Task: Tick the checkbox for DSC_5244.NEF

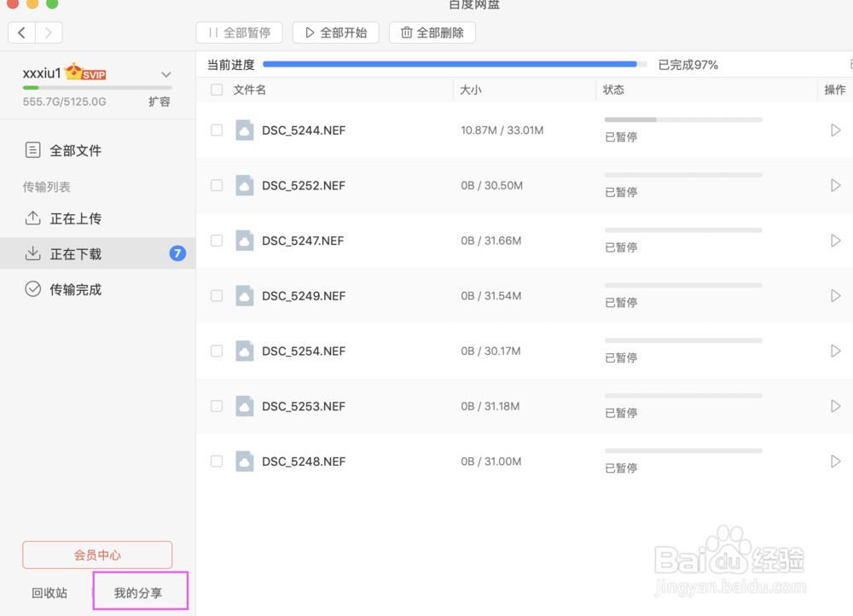Action: tap(217, 130)
